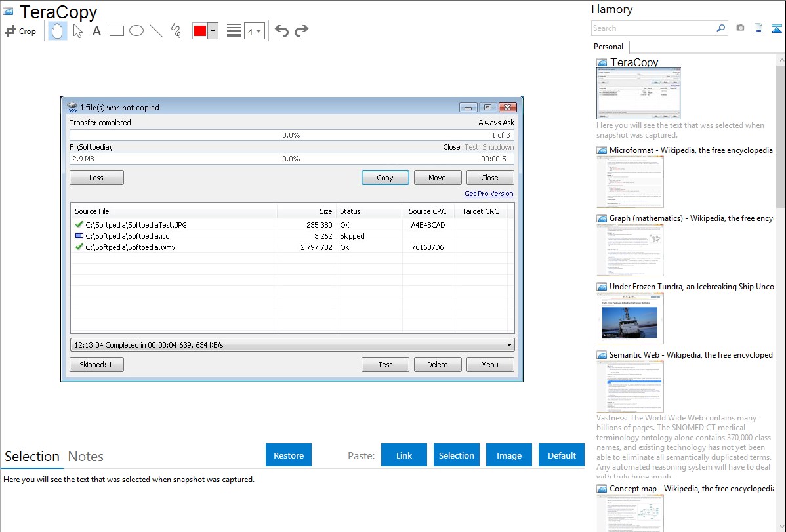Click the Source File column header
Screen dimensions: 786x532
pyautogui.click(x=174, y=211)
